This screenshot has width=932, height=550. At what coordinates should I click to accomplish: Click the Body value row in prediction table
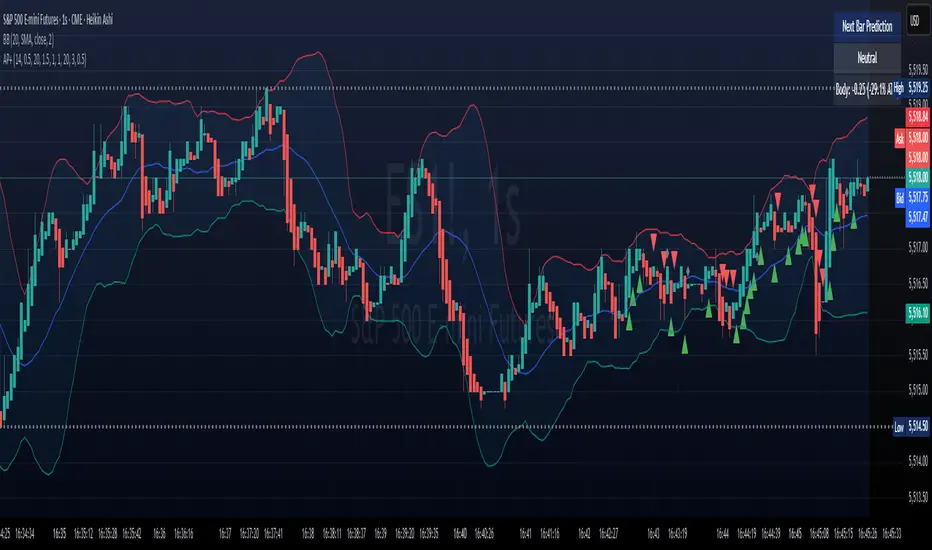(864, 89)
